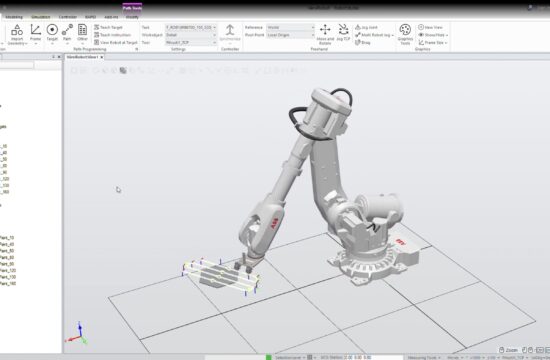Viewport: 550px width, 360px height.
Task: Select the Target tool icon
Action: click(x=52, y=34)
